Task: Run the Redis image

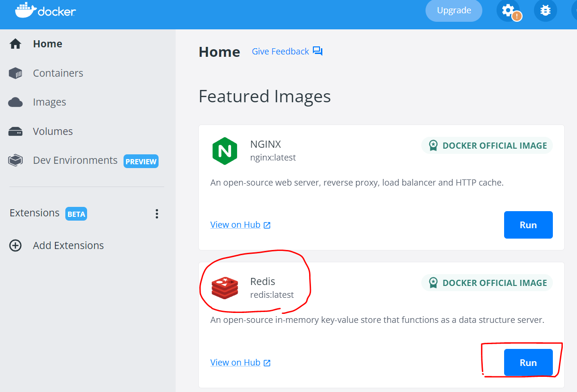Action: [x=528, y=363]
